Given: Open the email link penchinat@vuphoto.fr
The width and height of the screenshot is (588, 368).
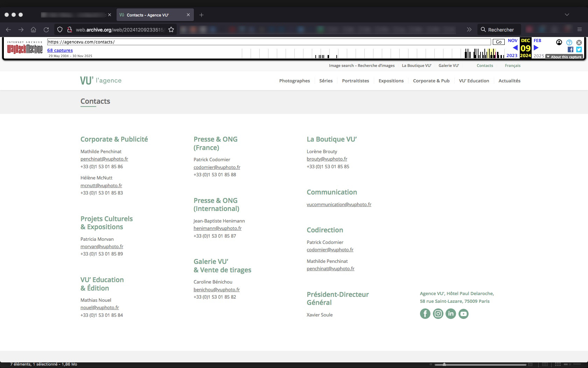Looking at the screenshot, I should (104, 159).
